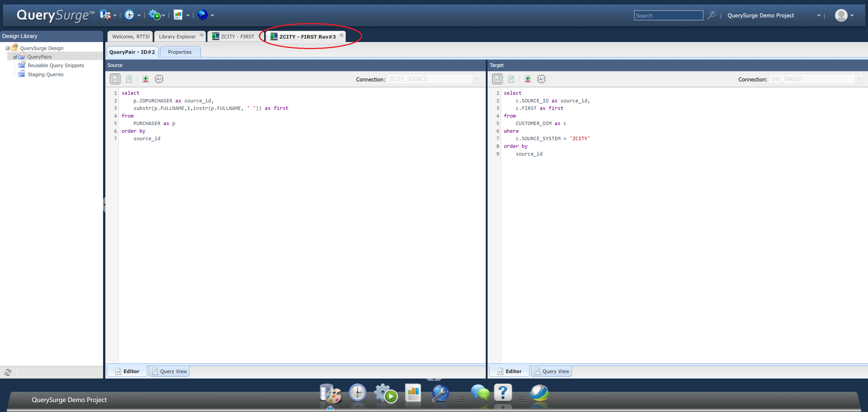Collapse the bottom dock panel arrow
The image size is (868, 412).
(x=434, y=380)
